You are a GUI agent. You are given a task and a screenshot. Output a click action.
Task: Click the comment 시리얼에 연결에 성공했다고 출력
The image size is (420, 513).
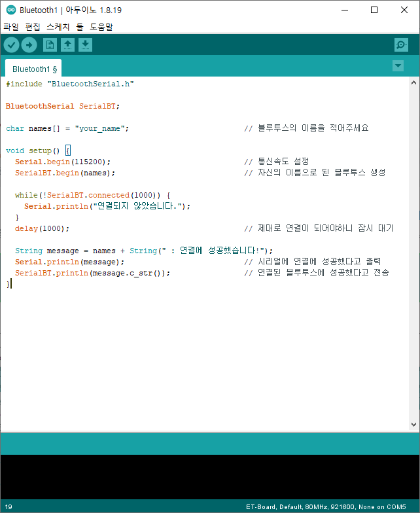point(313,262)
